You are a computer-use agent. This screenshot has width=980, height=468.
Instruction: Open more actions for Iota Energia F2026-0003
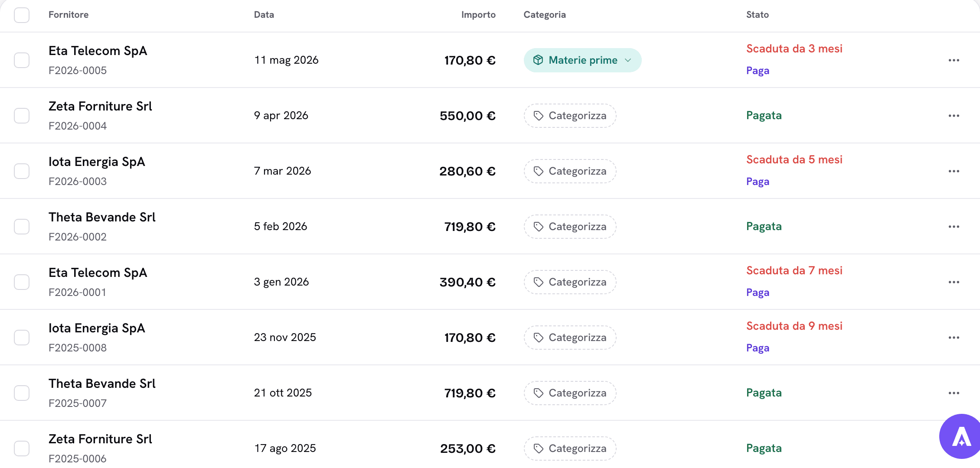[954, 171]
